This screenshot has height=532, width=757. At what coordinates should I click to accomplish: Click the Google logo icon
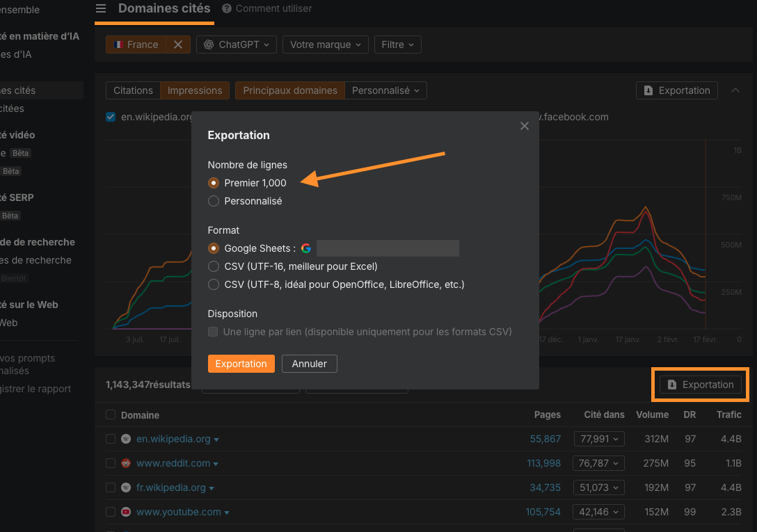pos(306,248)
